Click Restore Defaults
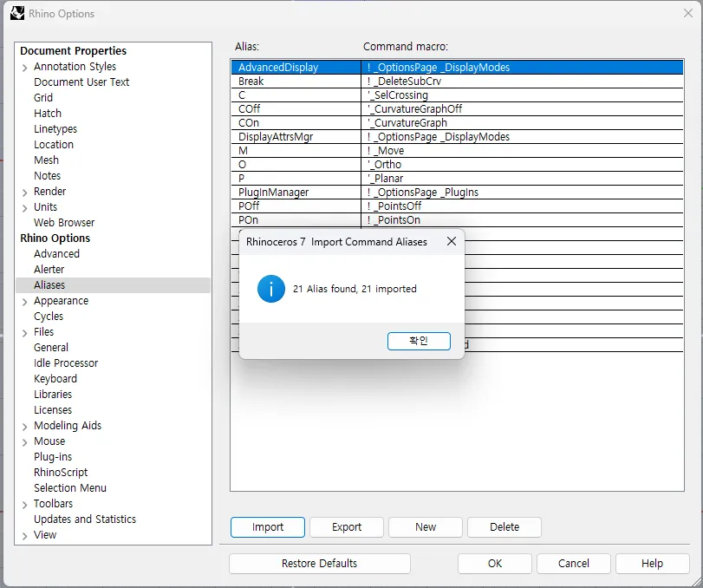 pos(320,564)
